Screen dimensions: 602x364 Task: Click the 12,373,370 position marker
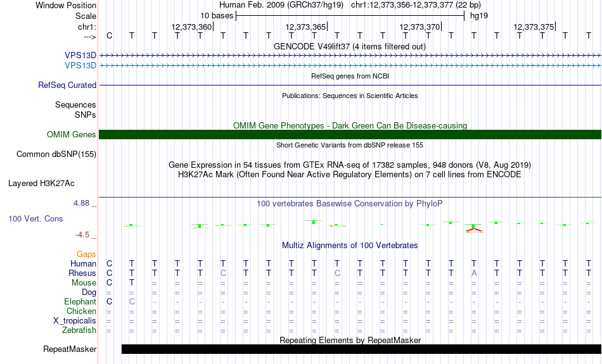tap(420, 27)
